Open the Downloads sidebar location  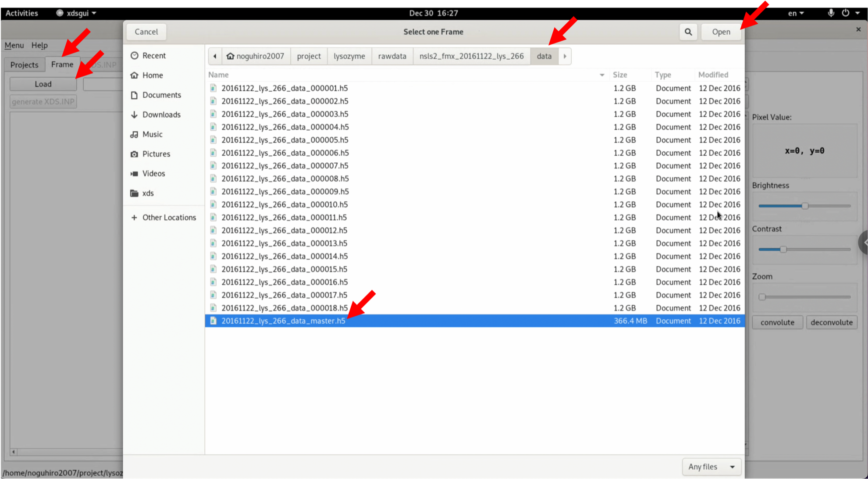(161, 114)
